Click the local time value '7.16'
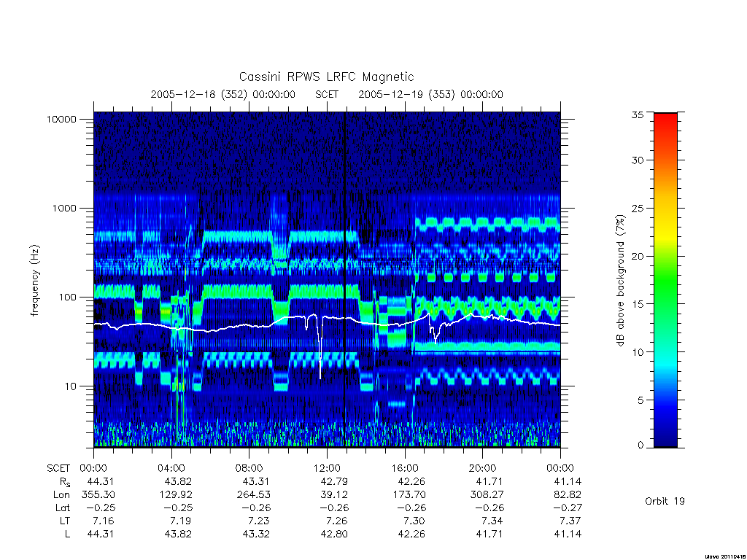Viewport: 747px width, 560px height. pyautogui.click(x=104, y=521)
